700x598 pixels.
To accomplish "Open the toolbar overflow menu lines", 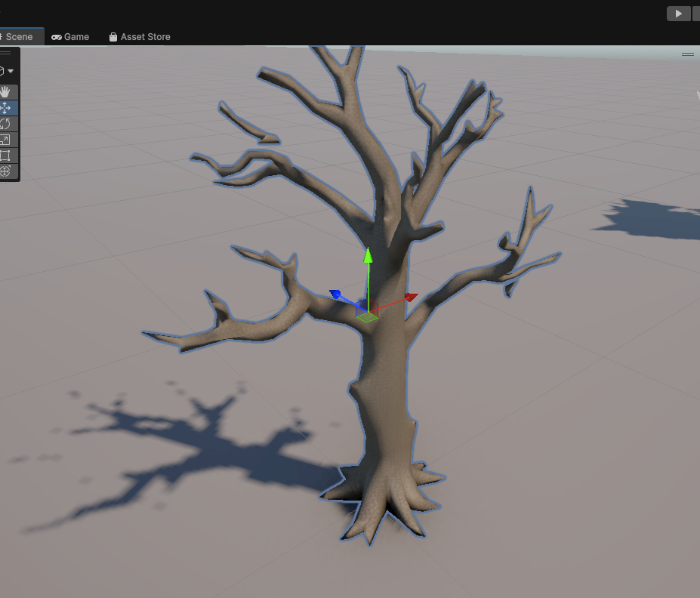I will [x=5, y=51].
